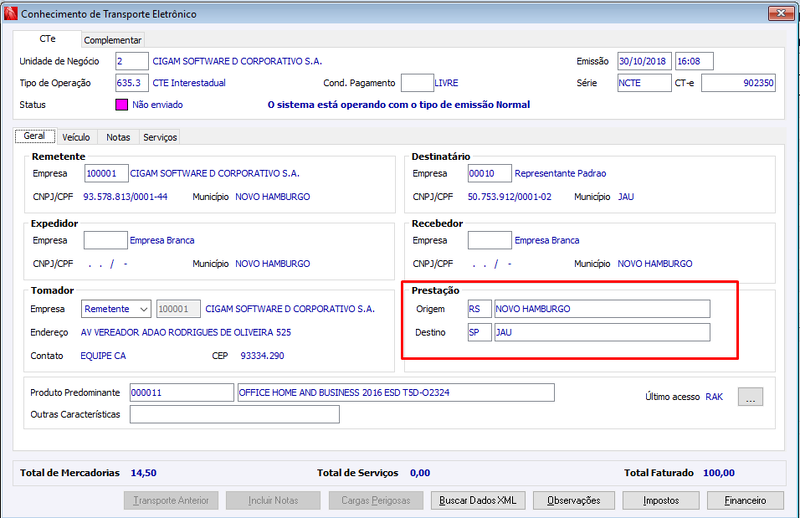Click the Último acesso user RAK
Viewport: 800px width, 518px height.
pos(714,397)
